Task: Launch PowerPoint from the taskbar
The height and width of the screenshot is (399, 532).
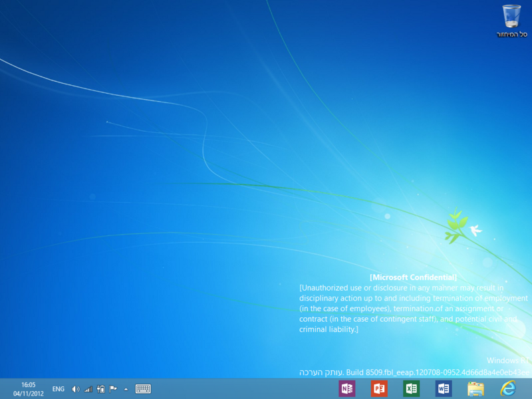Action: [379, 388]
